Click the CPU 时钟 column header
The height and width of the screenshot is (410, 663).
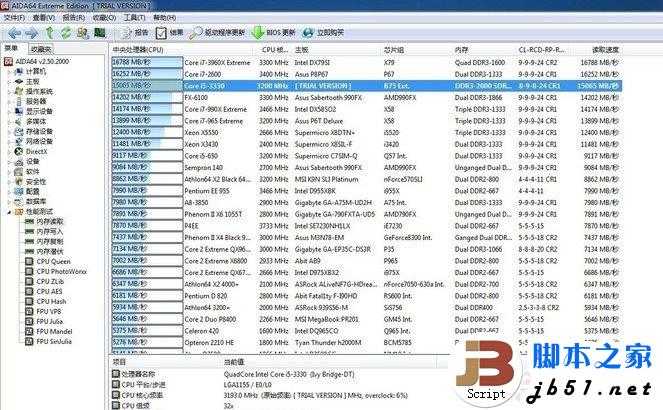[x=275, y=48]
